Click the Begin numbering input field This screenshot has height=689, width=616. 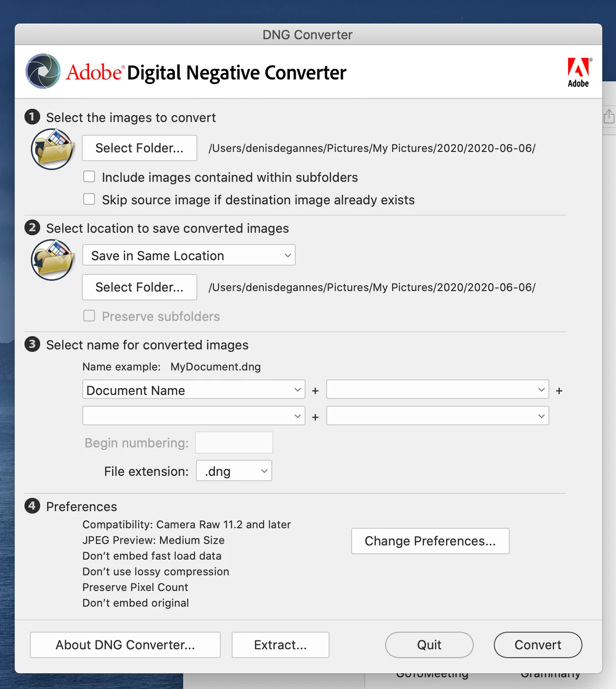pos(234,443)
